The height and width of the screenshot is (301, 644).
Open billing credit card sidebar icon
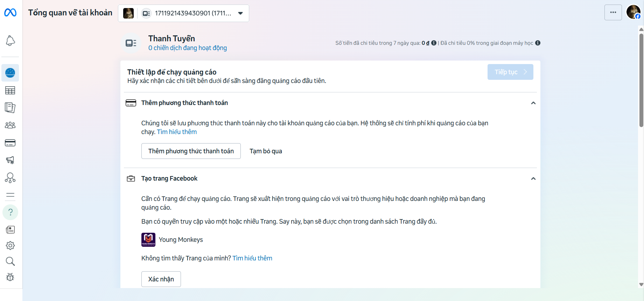(x=10, y=143)
